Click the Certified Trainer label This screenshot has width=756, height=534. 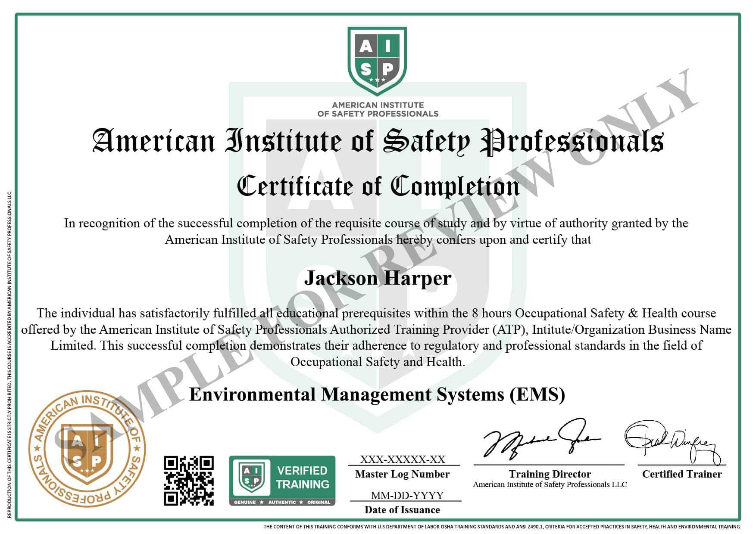681,474
